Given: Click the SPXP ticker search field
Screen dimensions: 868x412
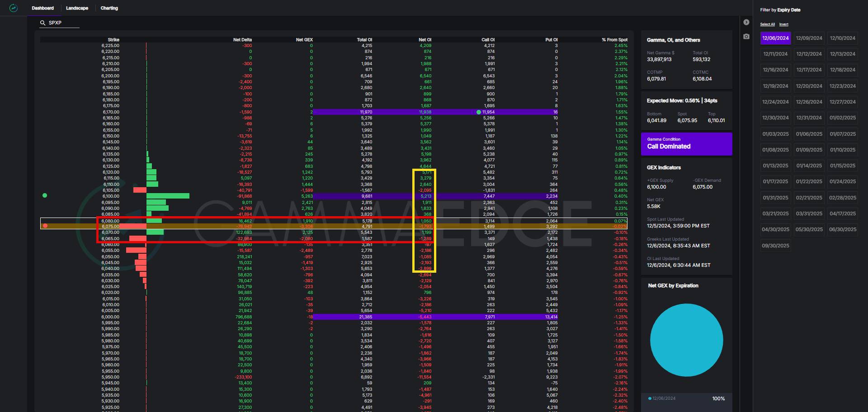Looking at the screenshot, I should click(x=63, y=23).
